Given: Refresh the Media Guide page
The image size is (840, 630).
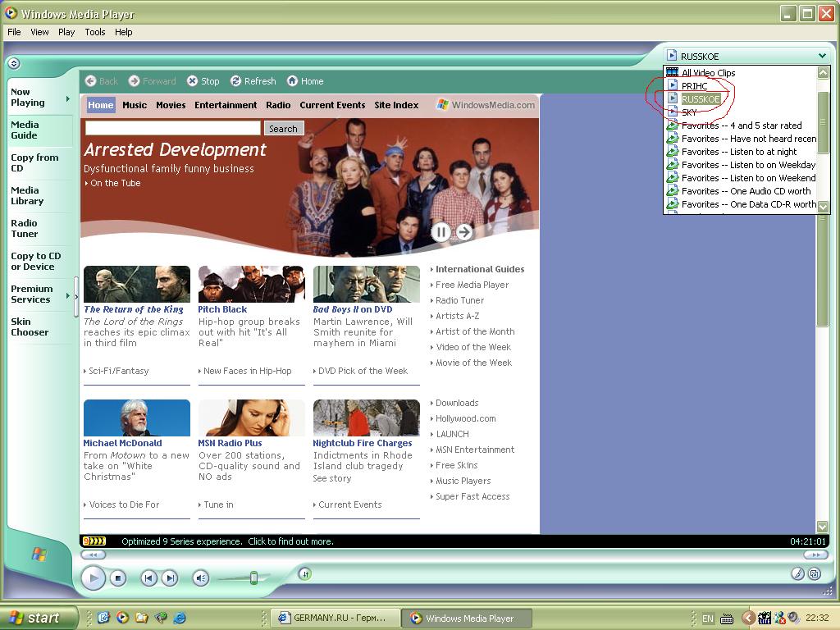Looking at the screenshot, I should tap(253, 81).
